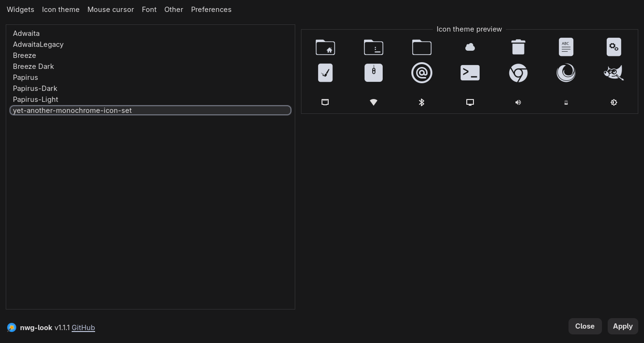Screen dimensions: 644x343
Task: Click the Chrome browser preview icon
Action: [518, 73]
